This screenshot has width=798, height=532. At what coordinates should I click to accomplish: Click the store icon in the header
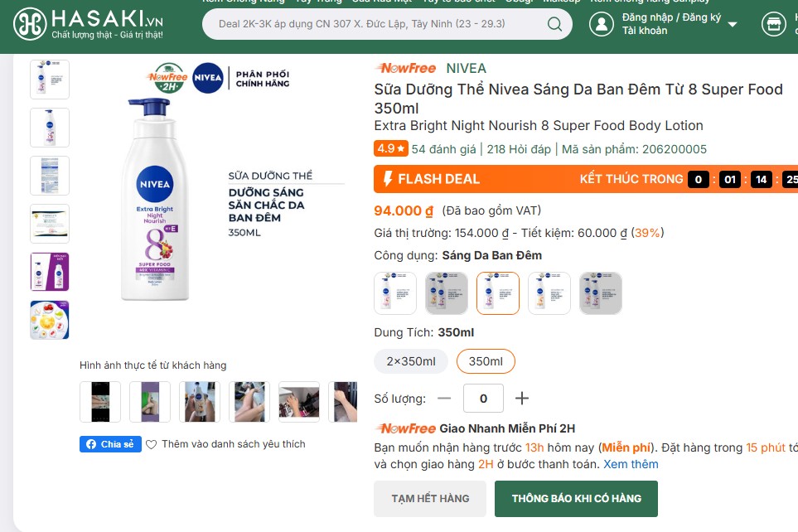tap(774, 23)
